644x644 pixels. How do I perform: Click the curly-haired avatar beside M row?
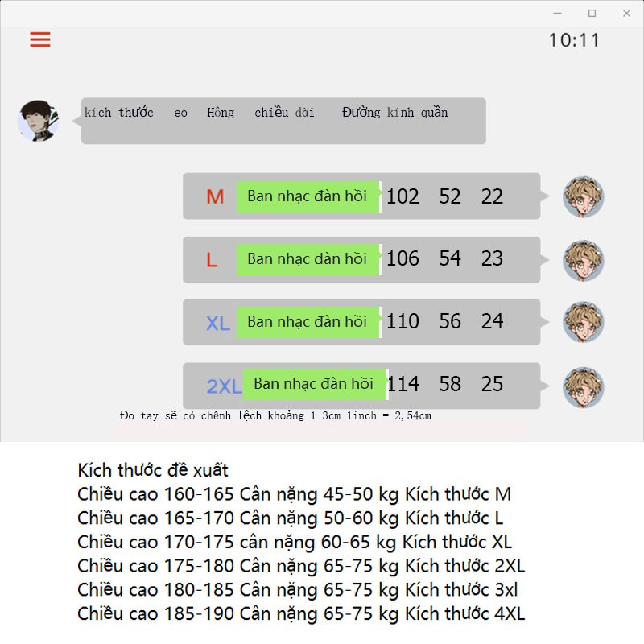(x=583, y=196)
